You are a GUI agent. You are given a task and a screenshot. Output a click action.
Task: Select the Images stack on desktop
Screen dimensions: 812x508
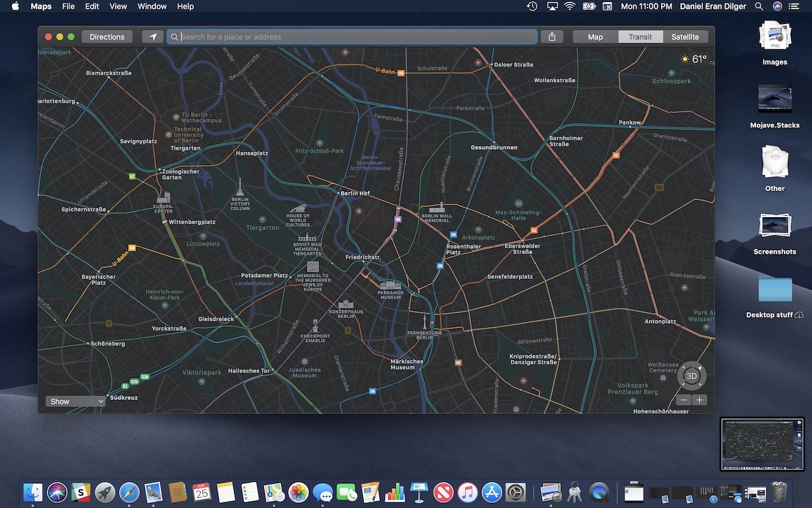tap(775, 43)
